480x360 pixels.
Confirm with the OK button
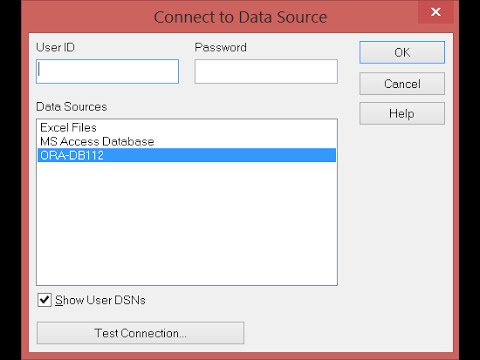[402, 52]
